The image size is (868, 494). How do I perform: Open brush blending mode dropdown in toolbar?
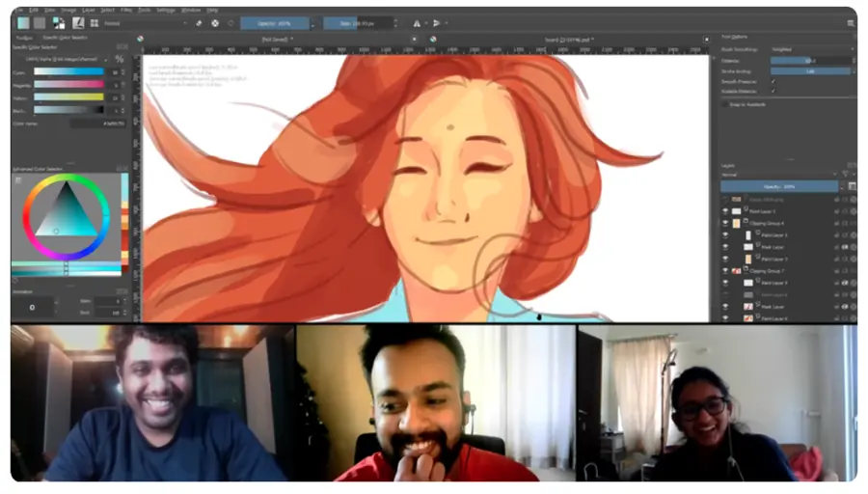[146, 23]
